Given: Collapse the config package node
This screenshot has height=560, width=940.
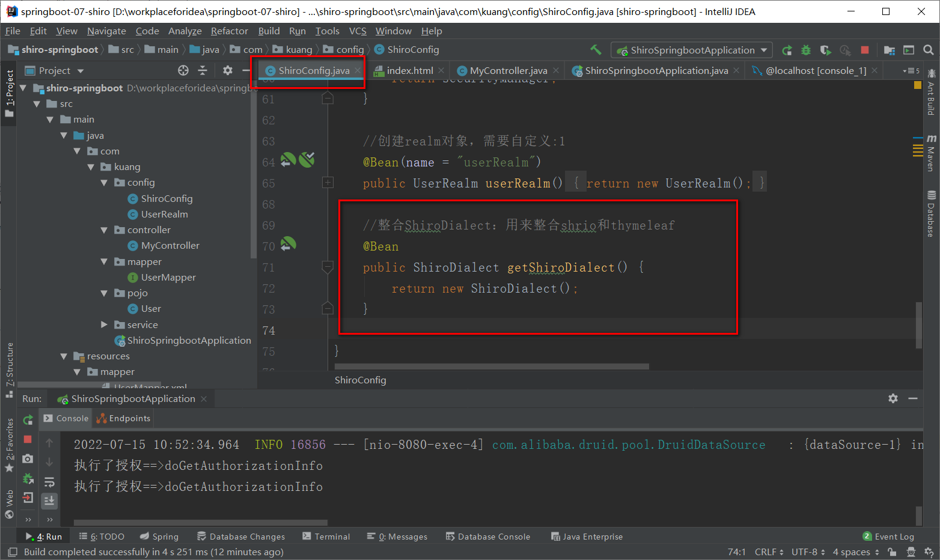Looking at the screenshot, I should click(x=104, y=183).
